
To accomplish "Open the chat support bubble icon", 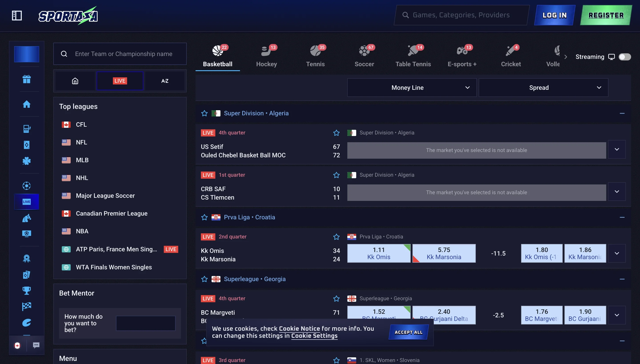I will pos(36,345).
